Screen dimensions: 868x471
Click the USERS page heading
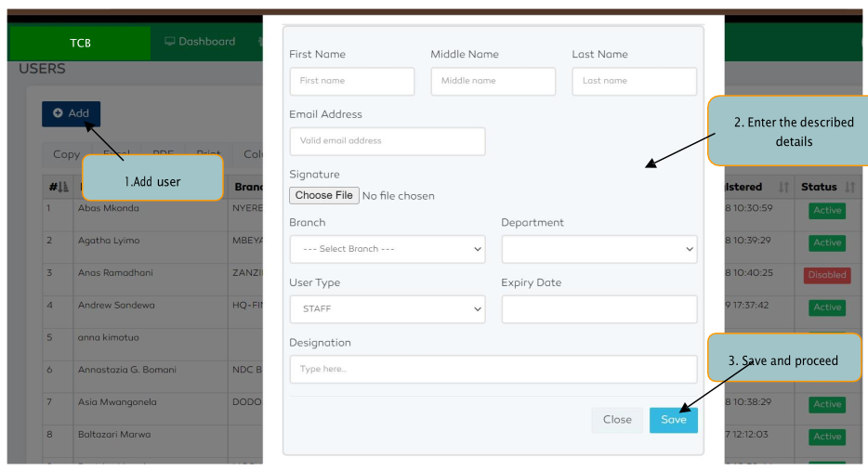pos(42,69)
